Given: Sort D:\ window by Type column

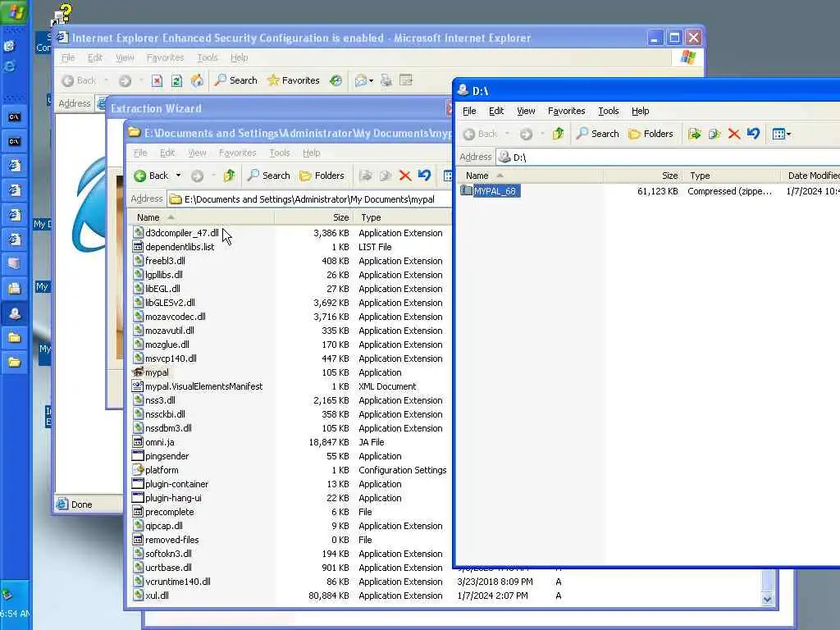Looking at the screenshot, I should pos(732,176).
